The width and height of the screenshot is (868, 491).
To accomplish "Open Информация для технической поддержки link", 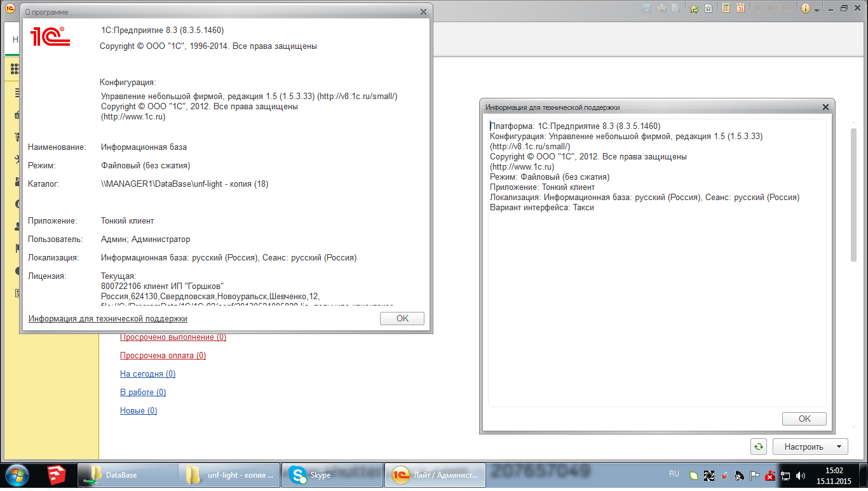I will [x=108, y=319].
